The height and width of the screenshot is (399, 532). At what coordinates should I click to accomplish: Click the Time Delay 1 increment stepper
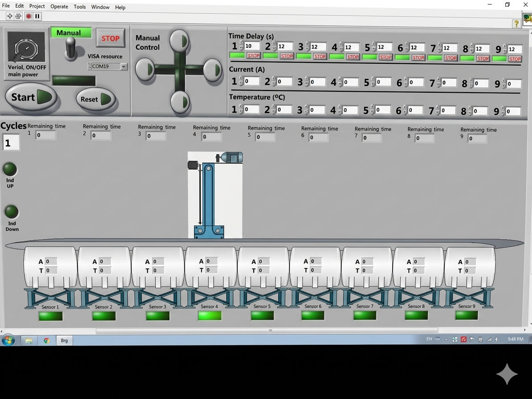241,44
